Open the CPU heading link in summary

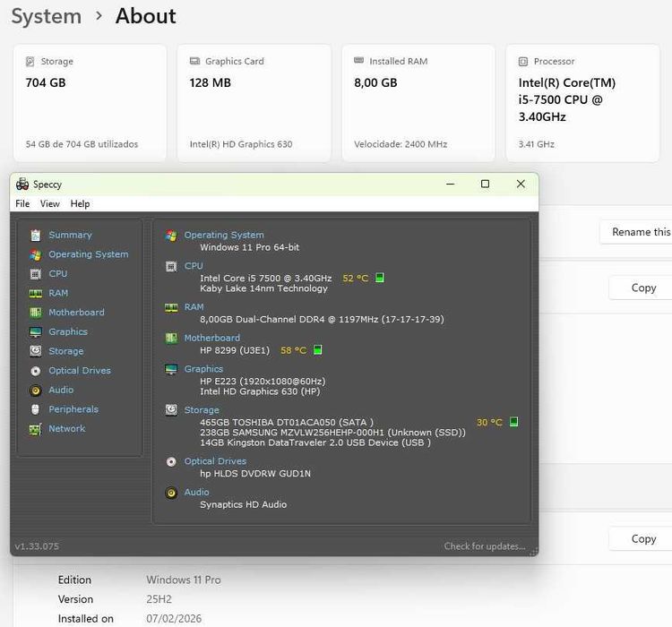194,266
